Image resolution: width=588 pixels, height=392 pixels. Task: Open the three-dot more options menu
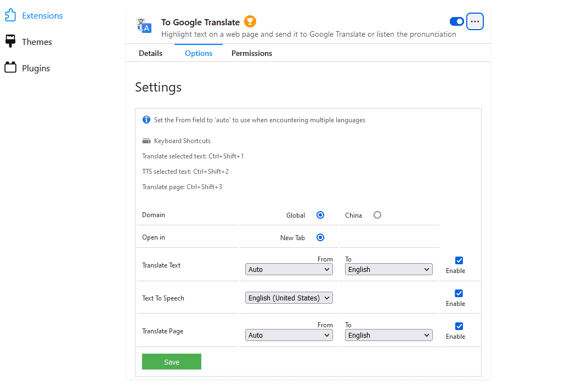pos(475,21)
